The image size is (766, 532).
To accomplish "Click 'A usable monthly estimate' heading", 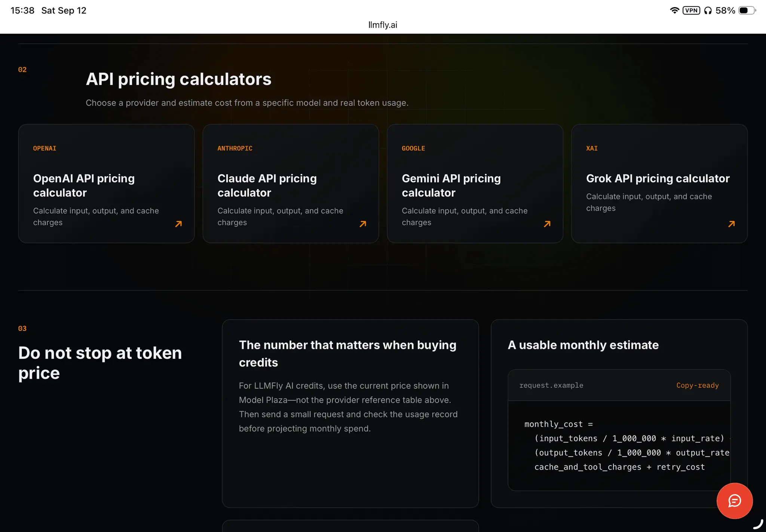I will [x=583, y=345].
